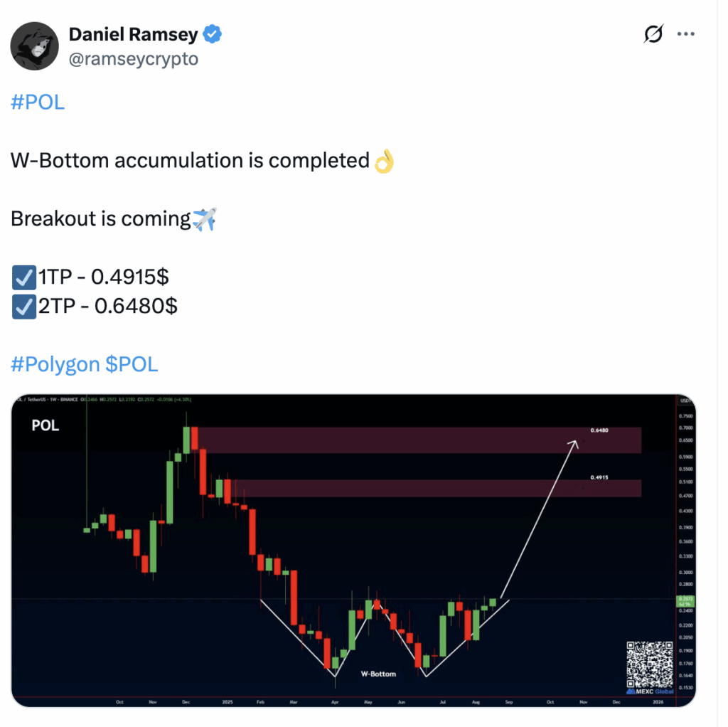Open the #POL hashtag at top
728x727 pixels.
[x=38, y=102]
